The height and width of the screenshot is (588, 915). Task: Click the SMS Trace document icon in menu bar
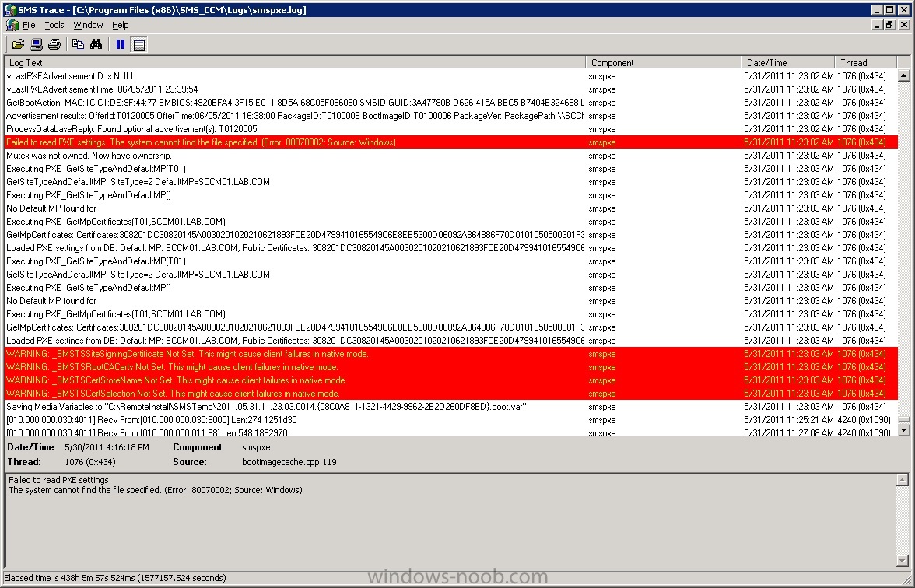12,25
